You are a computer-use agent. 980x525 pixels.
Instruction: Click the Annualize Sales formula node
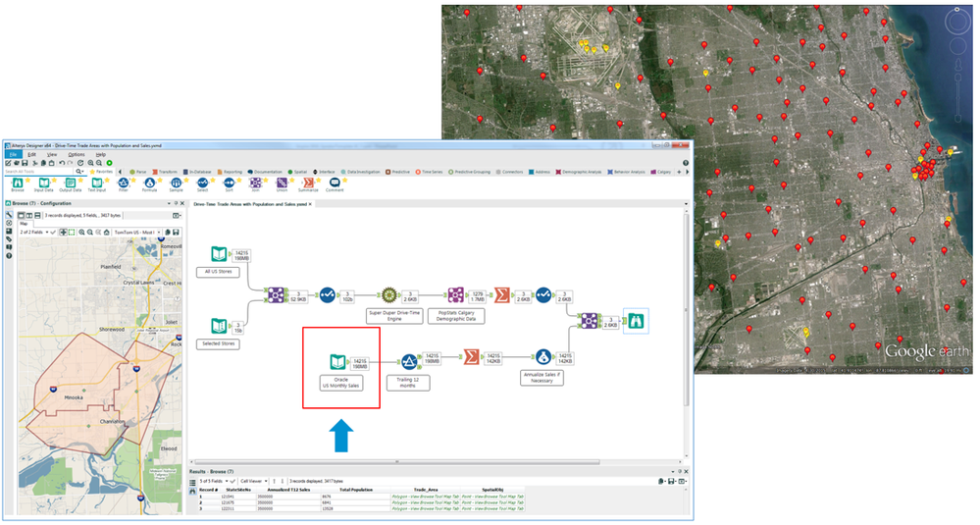point(543,357)
